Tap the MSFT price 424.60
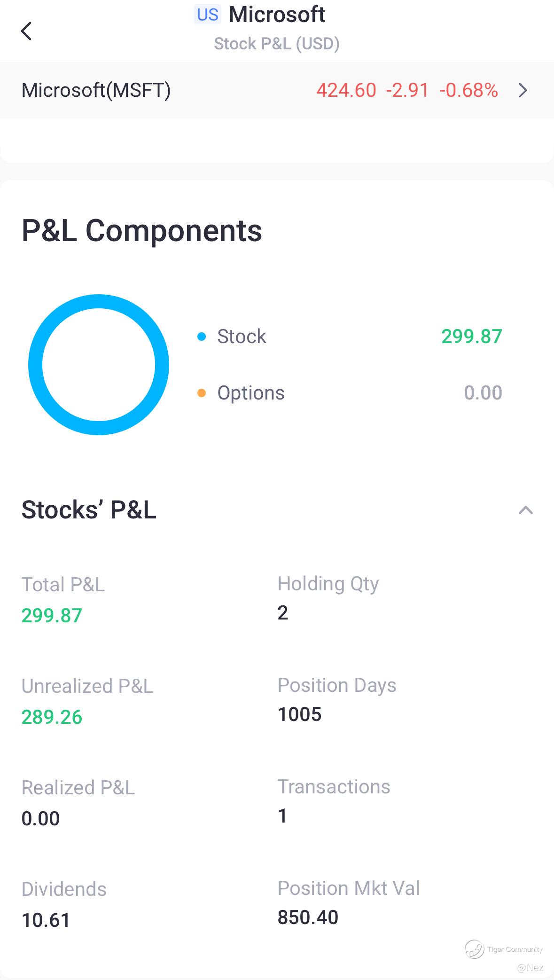 point(346,90)
